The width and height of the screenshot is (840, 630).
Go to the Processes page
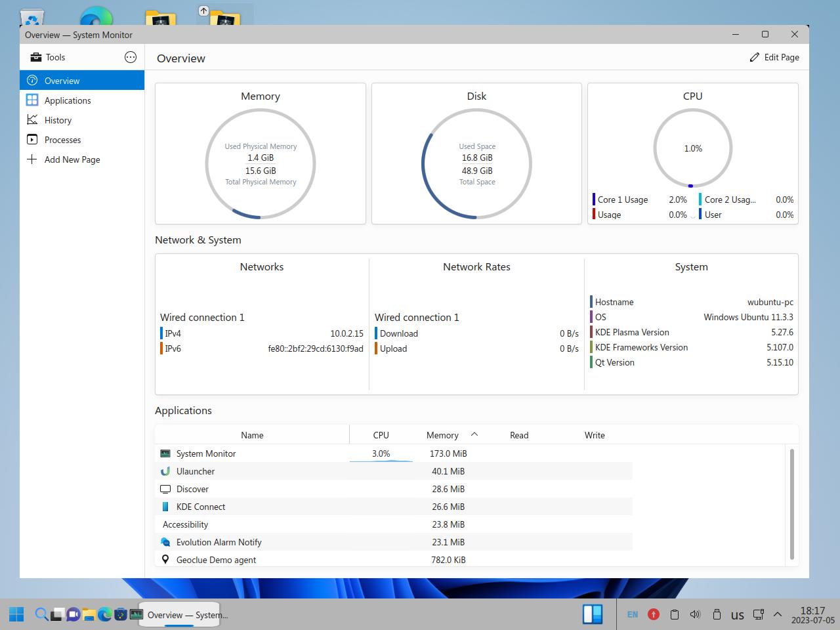pyautogui.click(x=62, y=140)
